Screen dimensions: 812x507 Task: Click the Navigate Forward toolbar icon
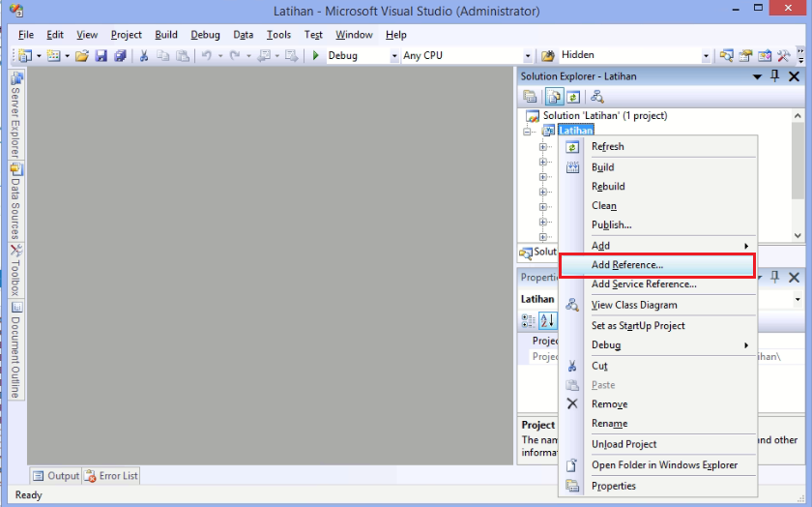point(292,55)
